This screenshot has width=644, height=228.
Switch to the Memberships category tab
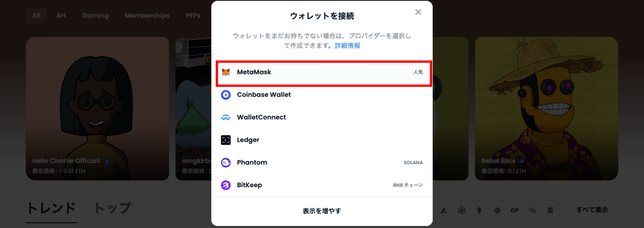coord(147,16)
